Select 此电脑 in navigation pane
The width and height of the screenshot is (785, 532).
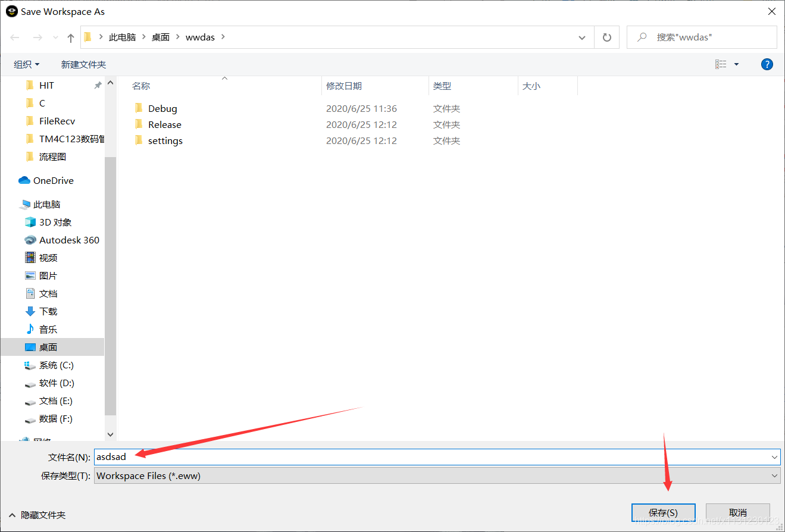point(47,204)
